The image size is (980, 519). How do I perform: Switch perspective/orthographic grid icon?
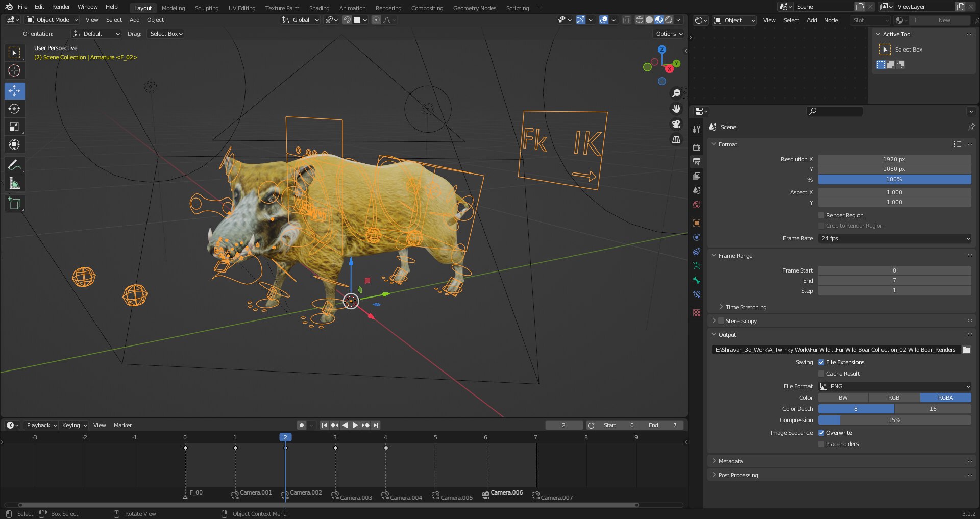[x=676, y=139]
